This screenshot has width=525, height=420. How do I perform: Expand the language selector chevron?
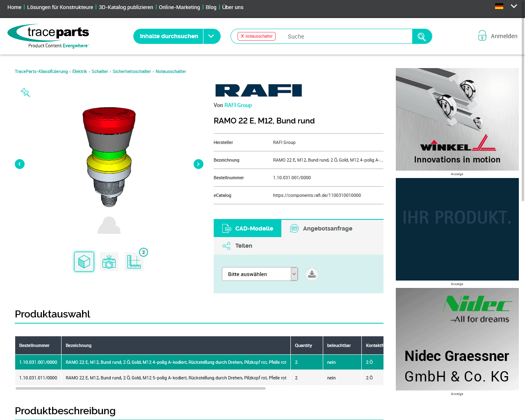pyautogui.click(x=514, y=6)
